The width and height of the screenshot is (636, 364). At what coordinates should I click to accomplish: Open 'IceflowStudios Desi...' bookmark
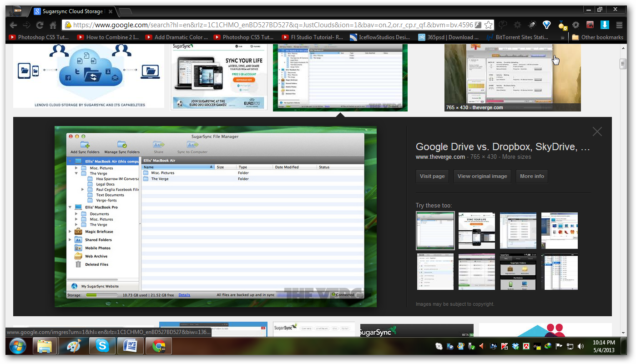coord(381,37)
